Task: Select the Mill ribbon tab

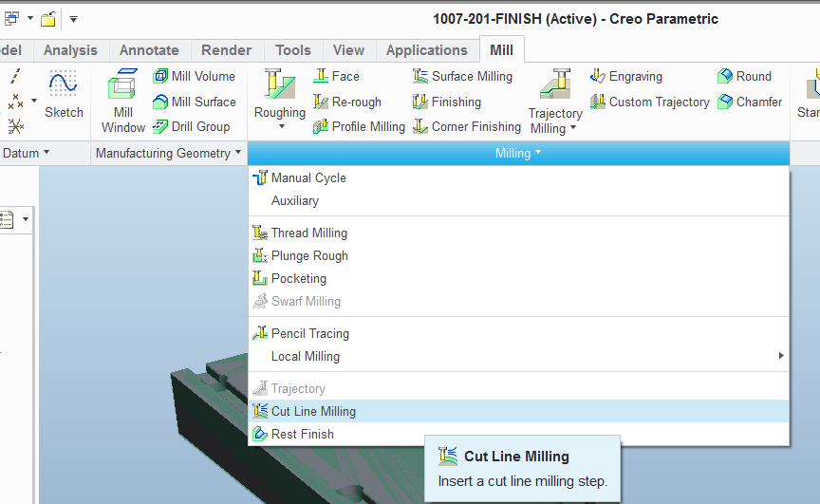Action: (x=501, y=50)
